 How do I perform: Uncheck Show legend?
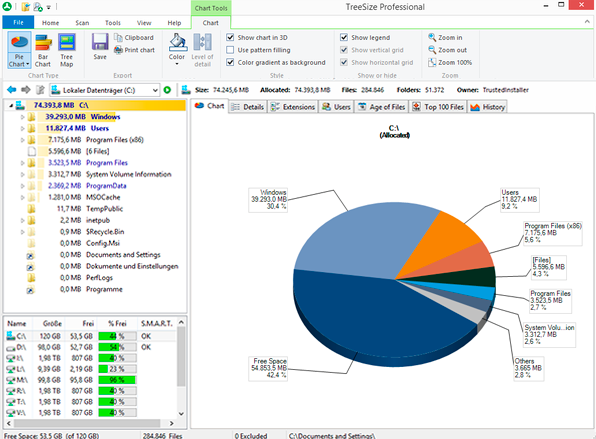[x=344, y=37]
